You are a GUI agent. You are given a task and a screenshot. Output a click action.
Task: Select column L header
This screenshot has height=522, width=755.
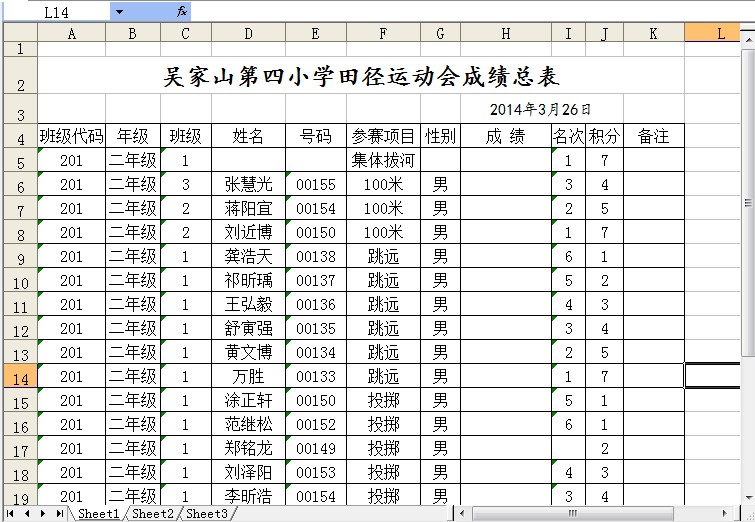(720, 33)
